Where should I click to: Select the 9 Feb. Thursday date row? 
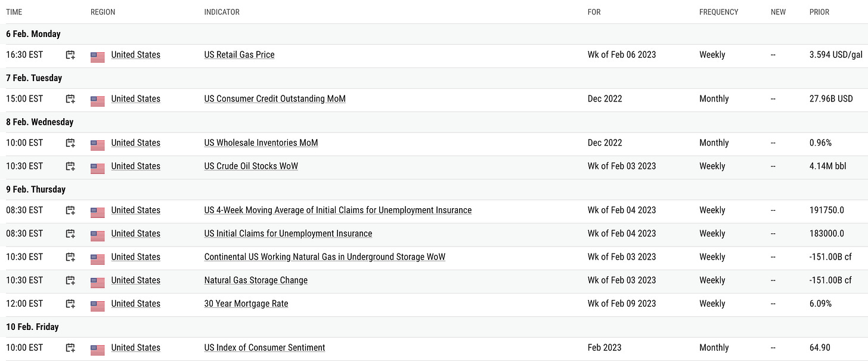434,190
